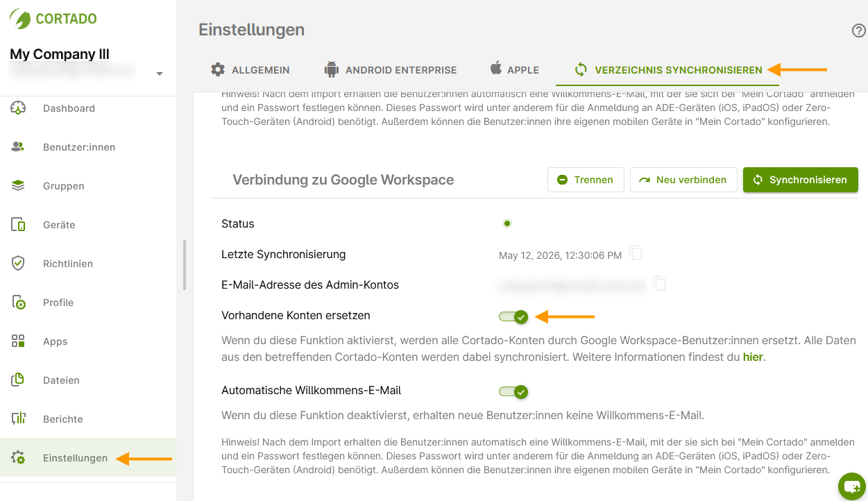Image resolution: width=868 pixels, height=501 pixels.
Task: Open Geräte in the sidebar
Action: 88,225
